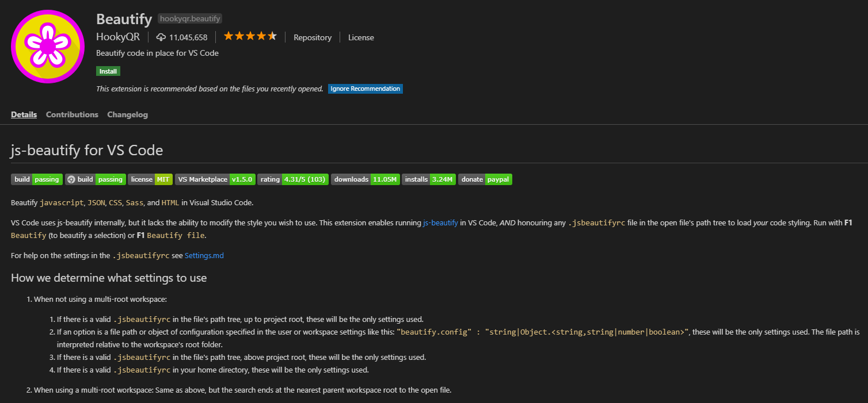Open the License link
Image resolution: width=868 pixels, height=403 pixels.
[361, 37]
